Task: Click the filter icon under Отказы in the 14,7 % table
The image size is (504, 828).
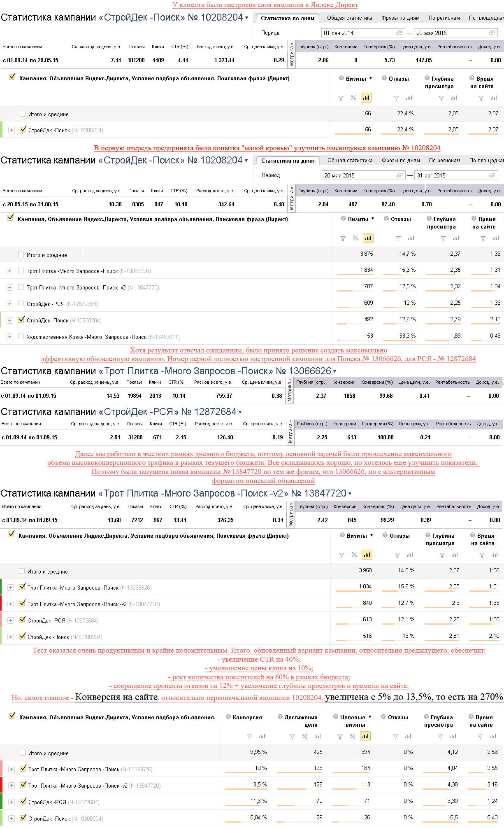Action: click(x=398, y=238)
